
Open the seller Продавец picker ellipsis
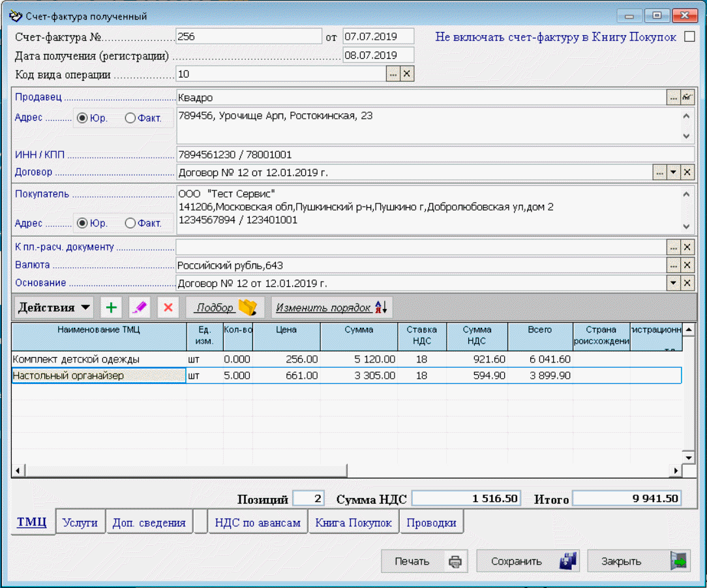tap(673, 97)
